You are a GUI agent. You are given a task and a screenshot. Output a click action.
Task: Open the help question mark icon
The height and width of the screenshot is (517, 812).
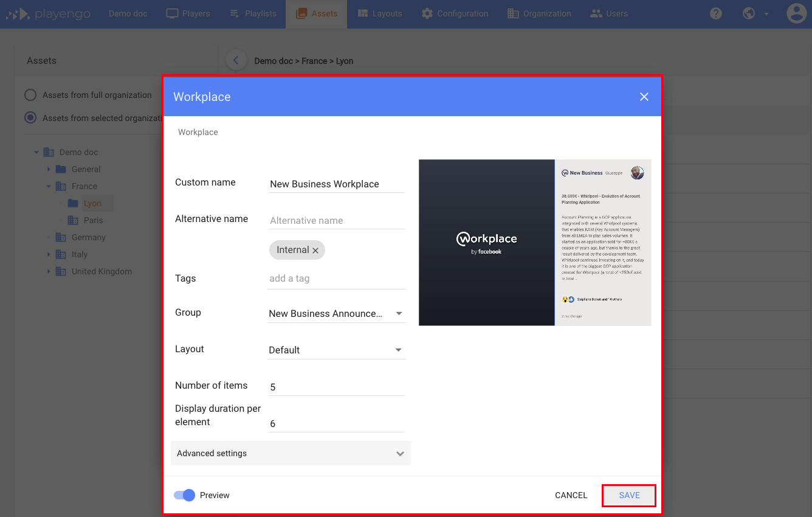[x=716, y=13]
